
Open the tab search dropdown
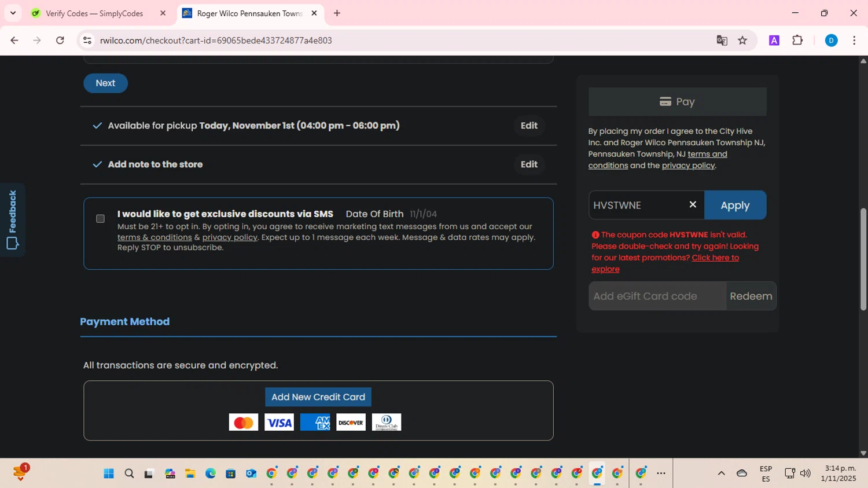[x=13, y=13]
